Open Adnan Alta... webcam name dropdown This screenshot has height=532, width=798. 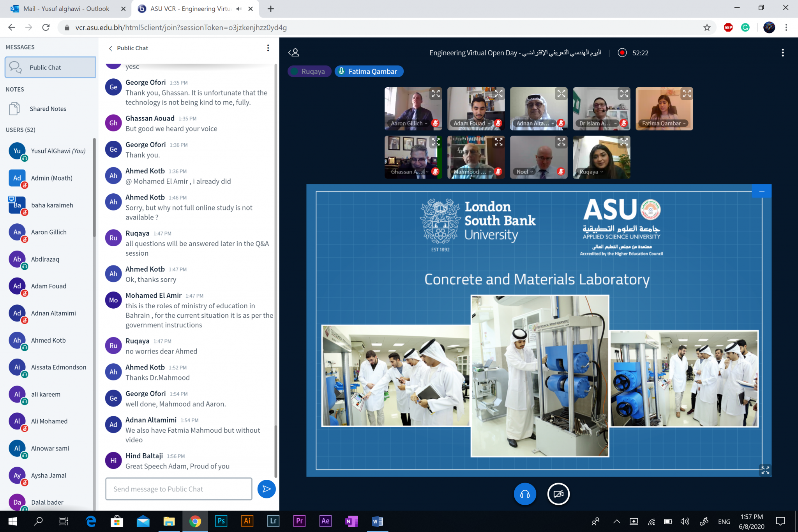tap(535, 123)
